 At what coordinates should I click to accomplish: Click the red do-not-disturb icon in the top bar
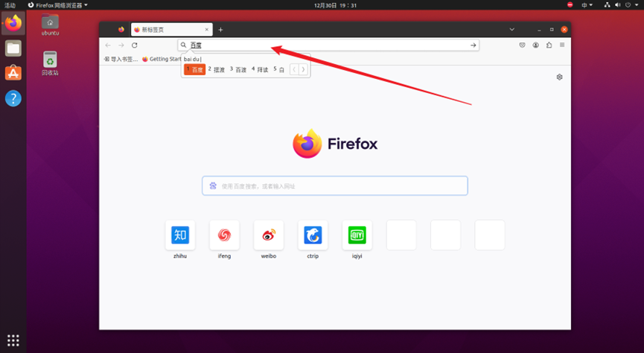coord(570,5)
